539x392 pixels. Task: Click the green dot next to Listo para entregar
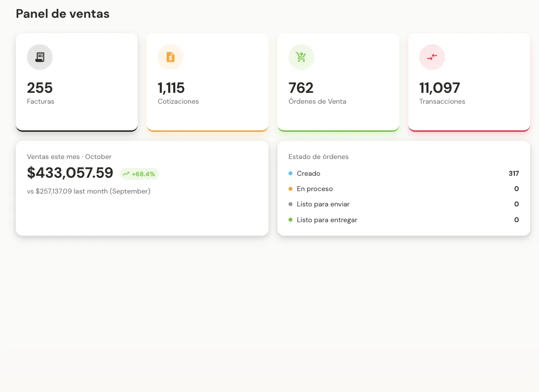click(290, 220)
